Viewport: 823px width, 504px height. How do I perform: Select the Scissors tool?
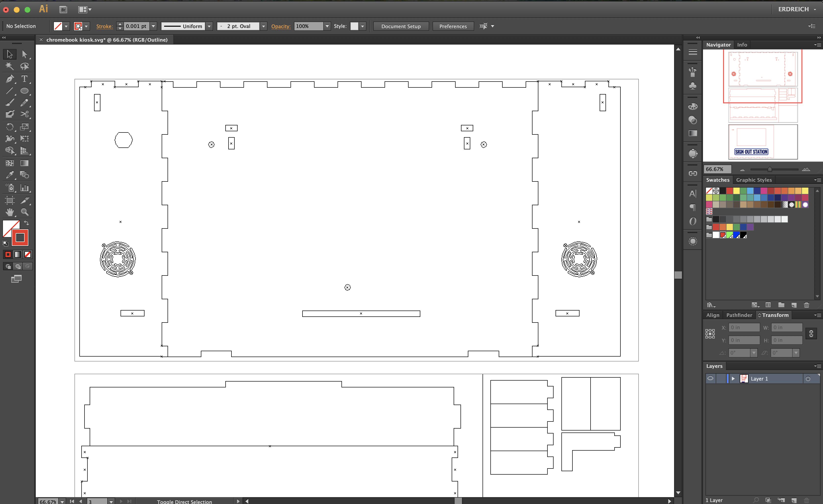pos(25,114)
